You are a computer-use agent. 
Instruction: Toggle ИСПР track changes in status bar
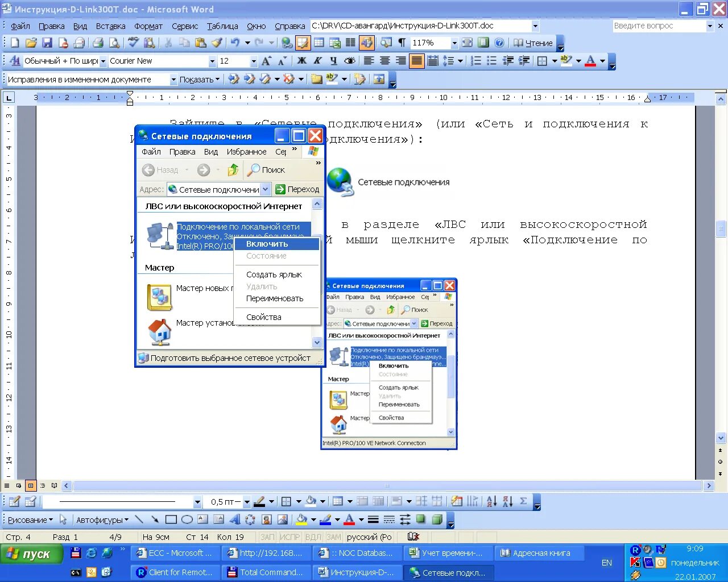coord(289,537)
